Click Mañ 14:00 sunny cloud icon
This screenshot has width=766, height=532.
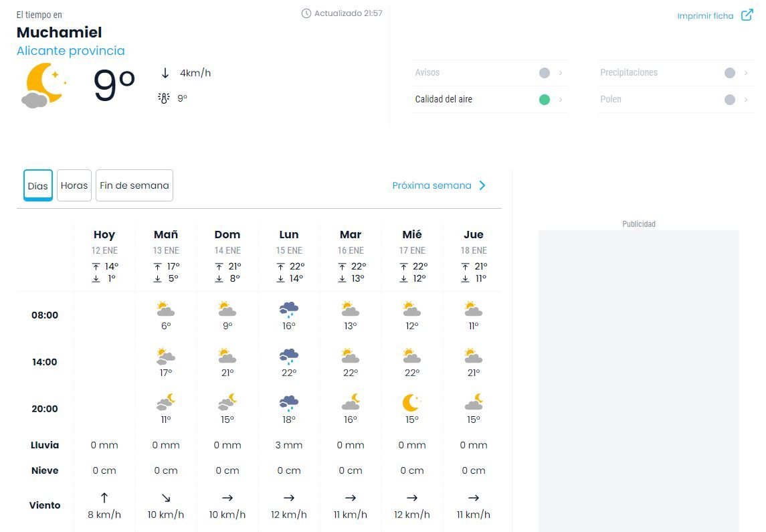[166, 356]
